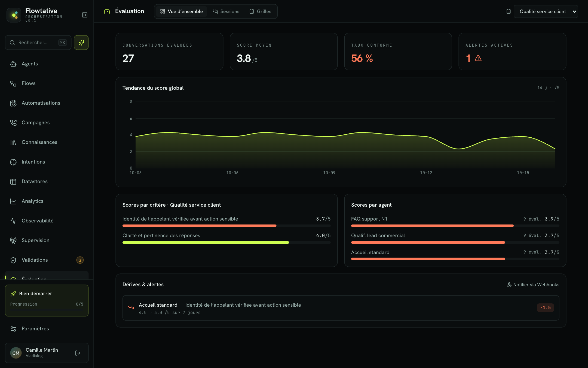
Task: Click the Flowtative logo
Action: [x=14, y=15]
